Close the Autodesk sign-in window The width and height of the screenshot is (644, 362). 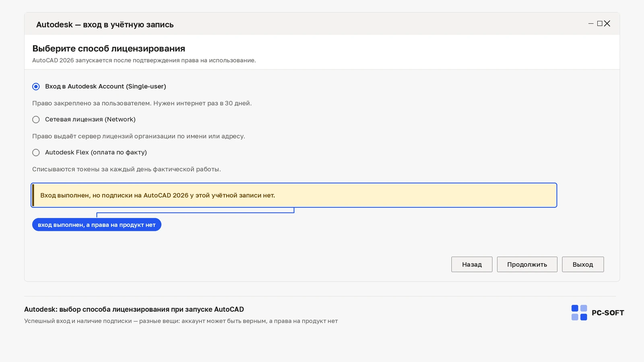(x=607, y=24)
